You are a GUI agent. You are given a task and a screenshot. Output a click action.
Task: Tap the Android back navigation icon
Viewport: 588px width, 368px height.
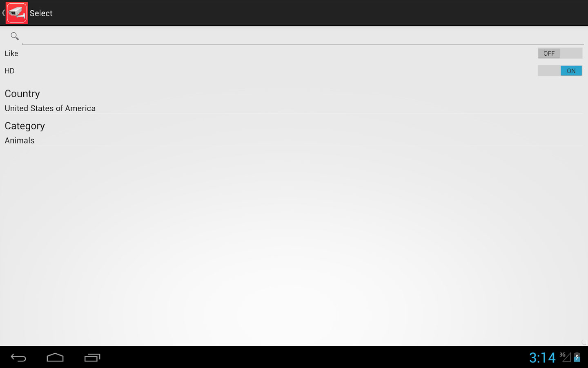(x=18, y=358)
